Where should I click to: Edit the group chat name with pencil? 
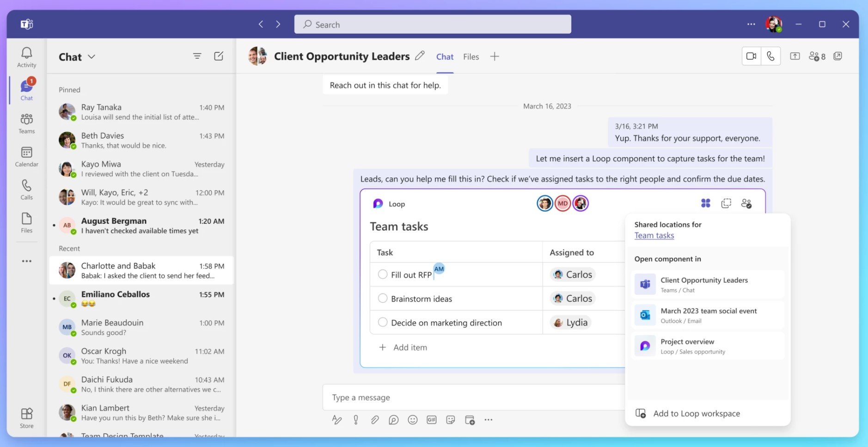[x=420, y=56]
